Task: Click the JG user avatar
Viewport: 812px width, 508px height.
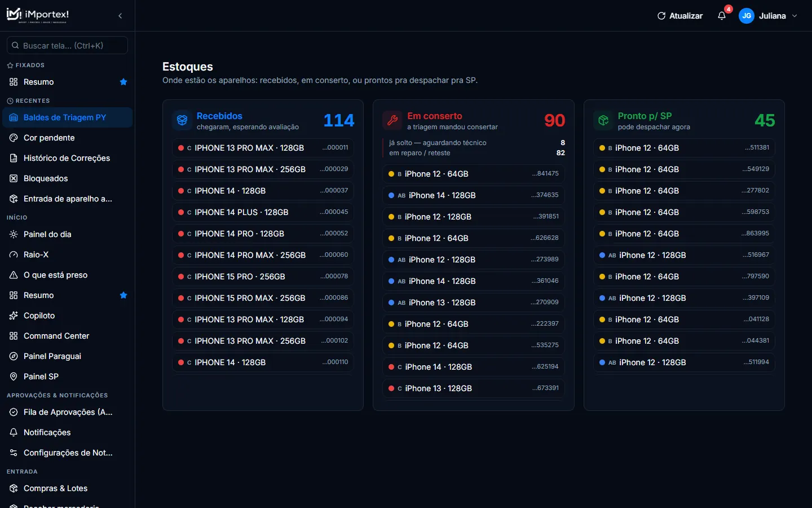Action: coord(747,16)
